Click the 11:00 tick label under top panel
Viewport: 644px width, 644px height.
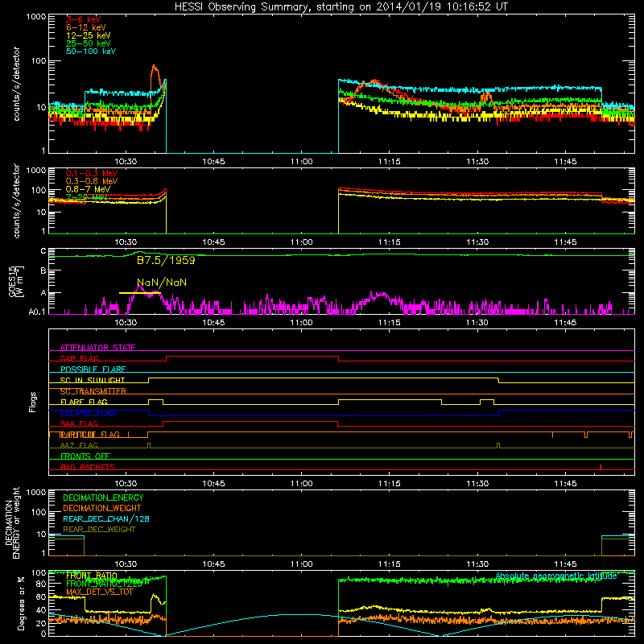tap(301, 162)
